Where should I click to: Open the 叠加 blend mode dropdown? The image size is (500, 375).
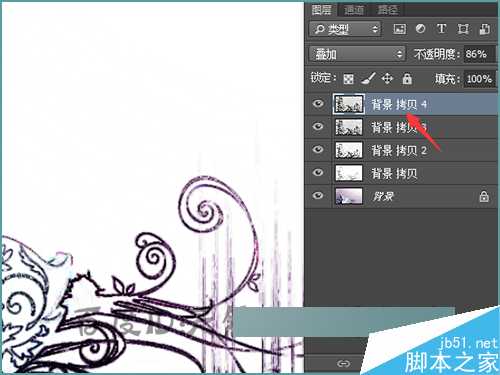357,54
